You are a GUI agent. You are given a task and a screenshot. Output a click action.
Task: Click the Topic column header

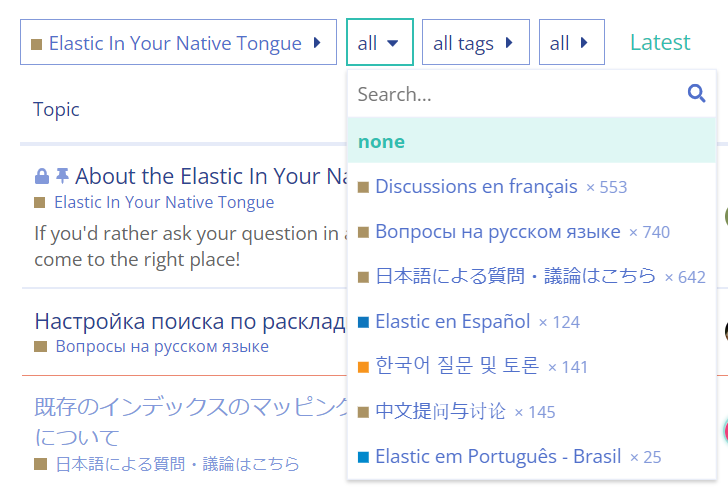coord(56,109)
